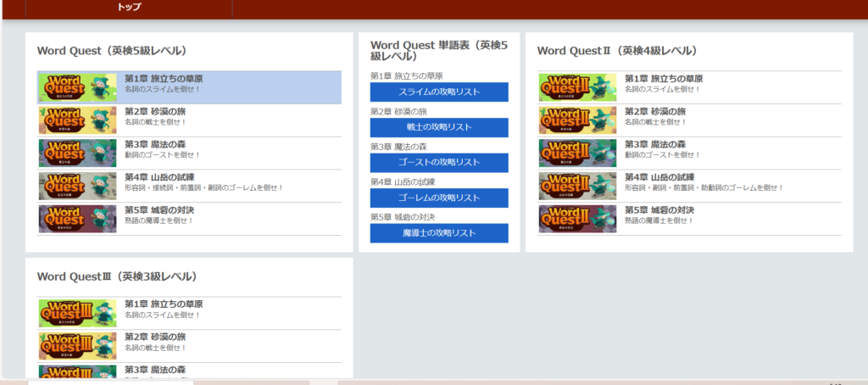Select the ゴーレムの攻略リスト button
The height and width of the screenshot is (385, 868).
coord(439,198)
